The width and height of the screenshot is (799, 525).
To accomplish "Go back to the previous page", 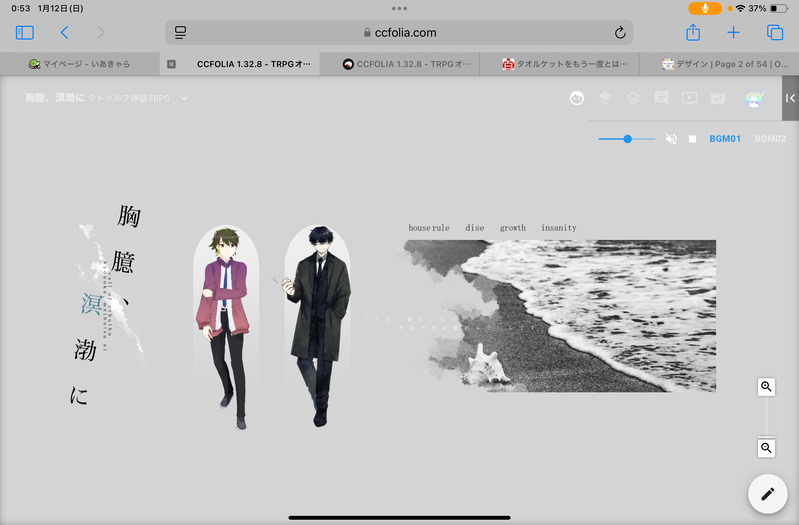I will pyautogui.click(x=64, y=33).
